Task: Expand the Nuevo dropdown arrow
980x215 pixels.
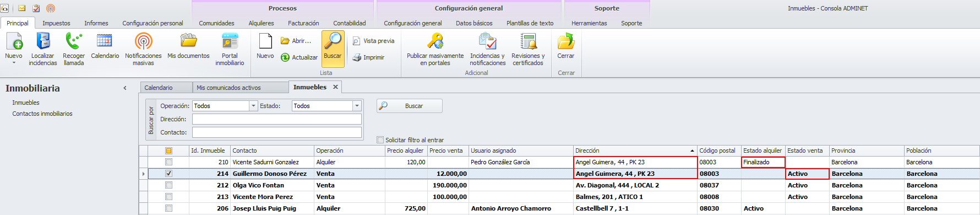Action: [x=14, y=63]
